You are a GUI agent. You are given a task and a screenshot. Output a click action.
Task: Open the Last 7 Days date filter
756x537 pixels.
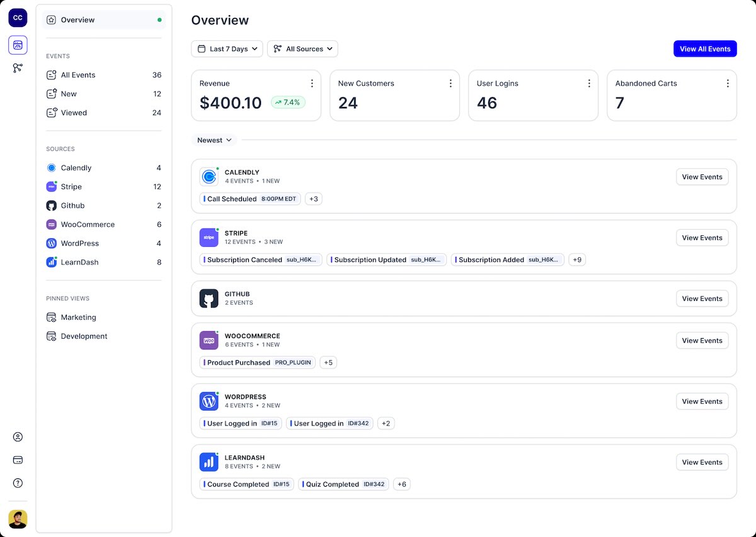[226, 48]
